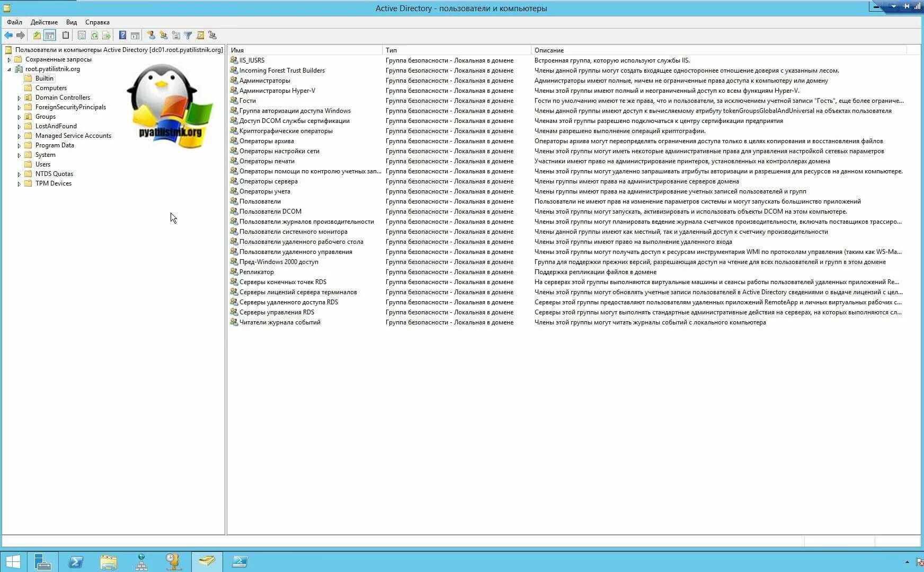Screen dimensions: 924x572
Task: Expand the Groups node
Action: [19, 117]
